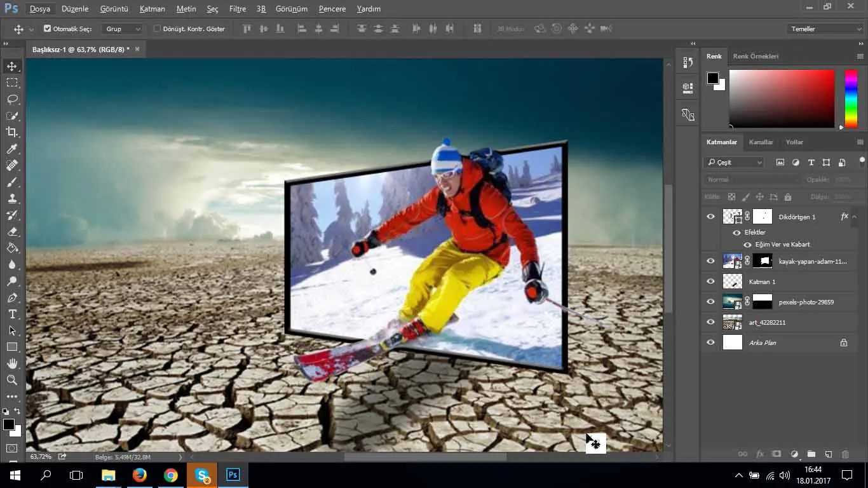Open the Temeller workspace dropdown
Image resolution: width=868 pixels, height=488 pixels.
tap(824, 29)
